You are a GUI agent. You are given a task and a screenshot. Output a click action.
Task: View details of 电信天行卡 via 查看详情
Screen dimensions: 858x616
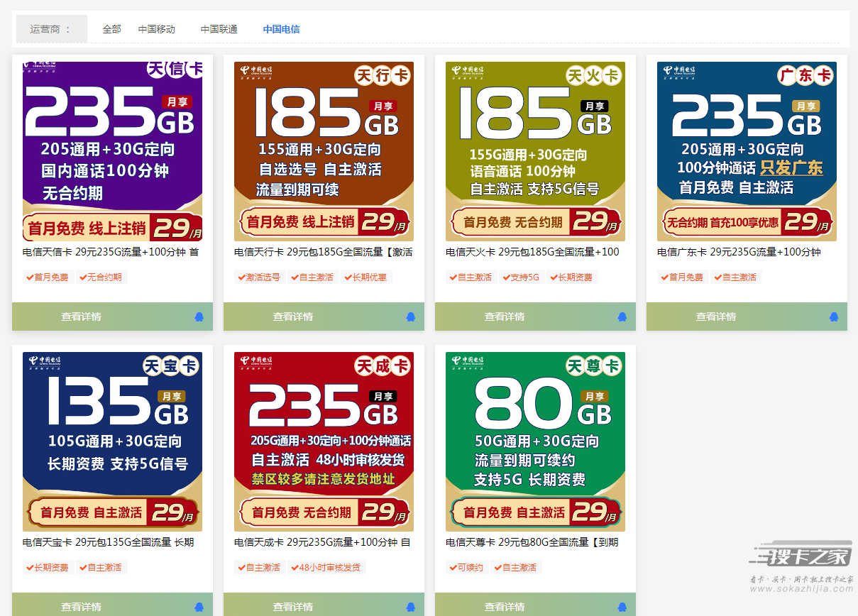tap(293, 317)
